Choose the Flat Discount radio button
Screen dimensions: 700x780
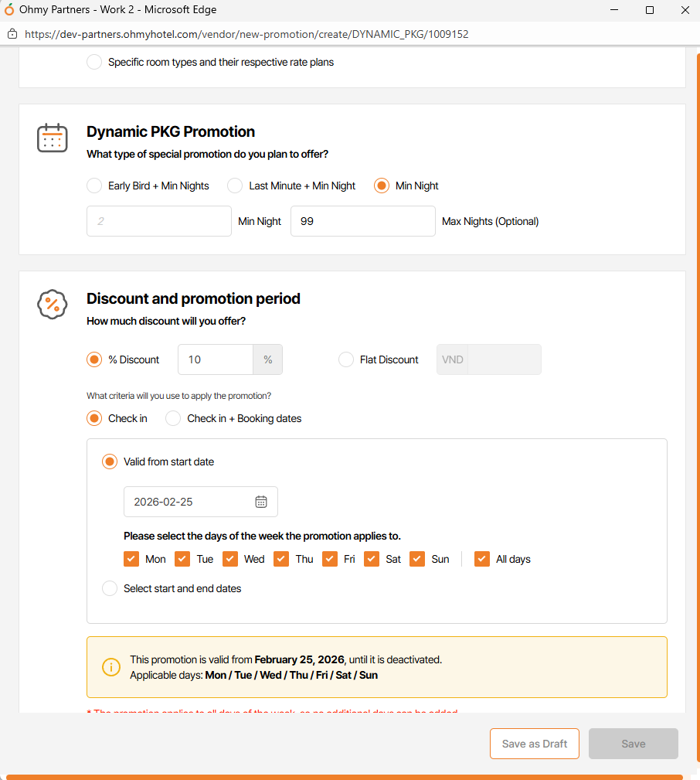pos(346,359)
